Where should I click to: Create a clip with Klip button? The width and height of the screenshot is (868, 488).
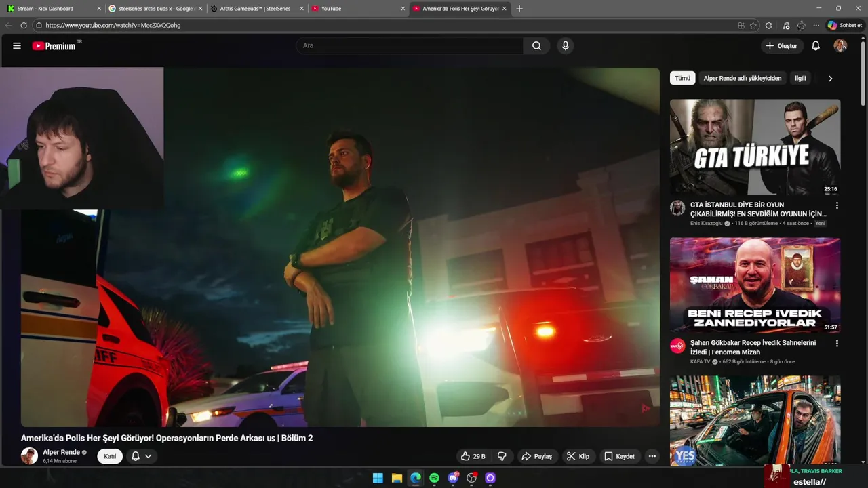[578, 456]
